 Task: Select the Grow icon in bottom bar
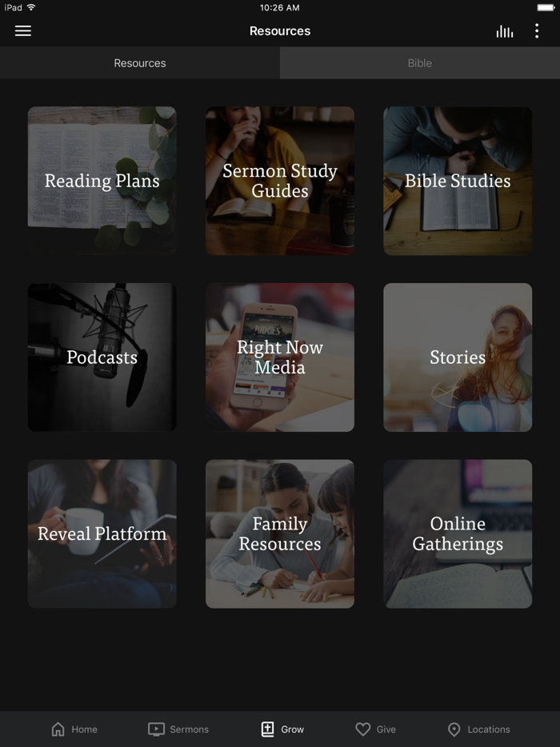(x=267, y=729)
